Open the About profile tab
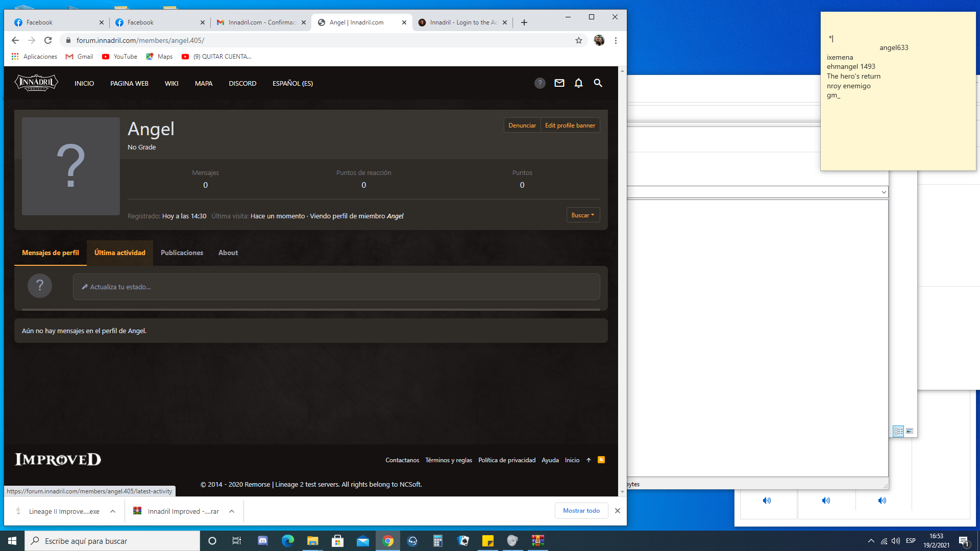 pos(228,253)
